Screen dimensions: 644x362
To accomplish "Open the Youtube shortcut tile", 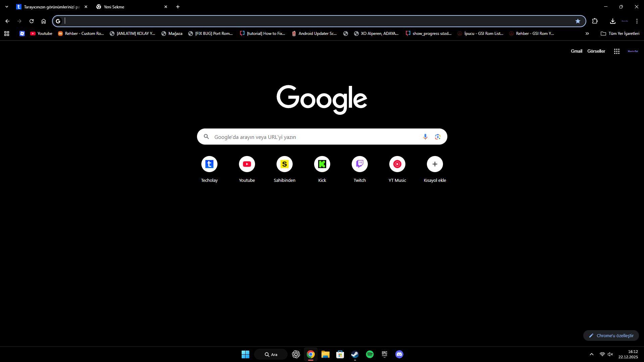I will pos(247,170).
